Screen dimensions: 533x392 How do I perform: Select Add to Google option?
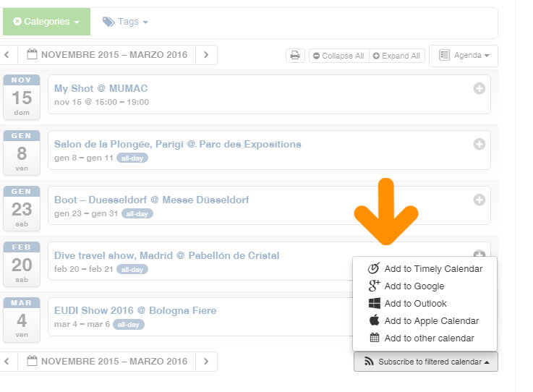tap(414, 286)
